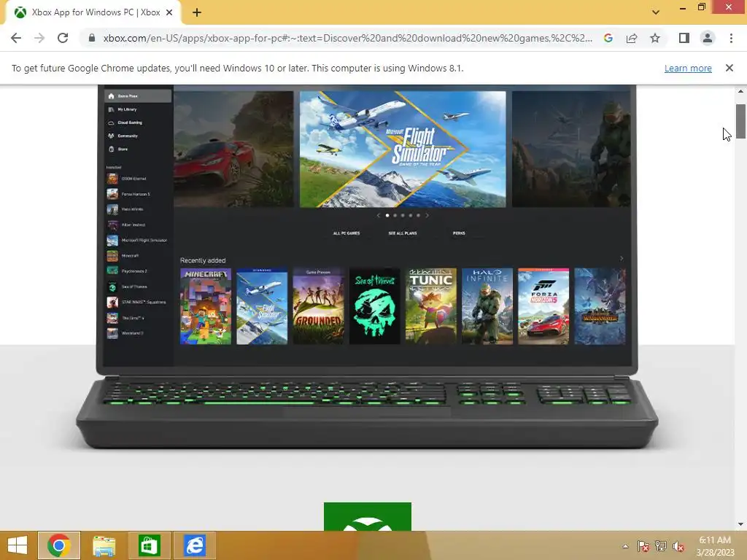
Task: Click the carousel previous arrow
Action: pyautogui.click(x=379, y=215)
